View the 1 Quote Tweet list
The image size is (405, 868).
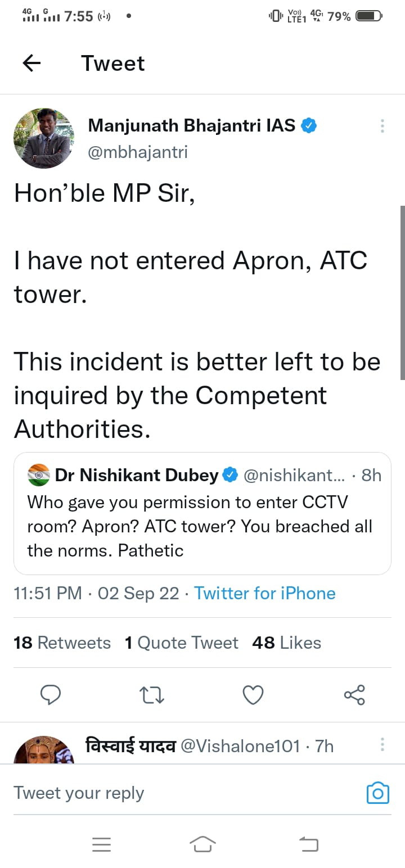[x=181, y=643]
